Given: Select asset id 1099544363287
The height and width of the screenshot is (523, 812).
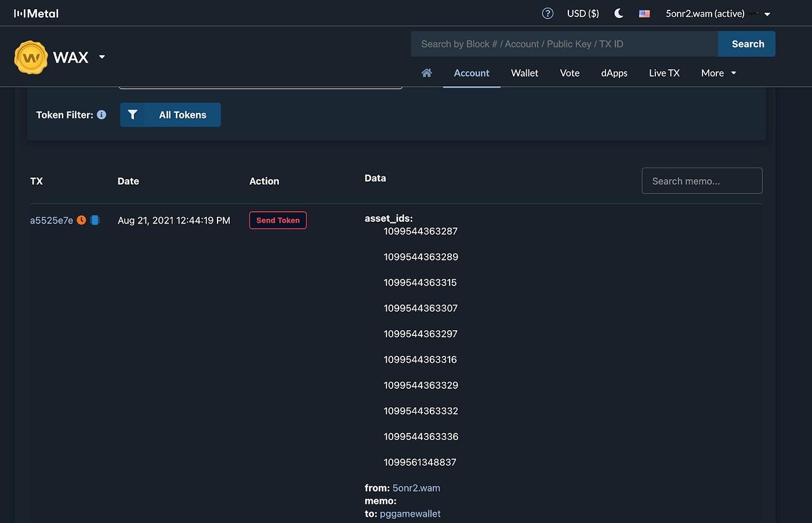Looking at the screenshot, I should [x=420, y=231].
